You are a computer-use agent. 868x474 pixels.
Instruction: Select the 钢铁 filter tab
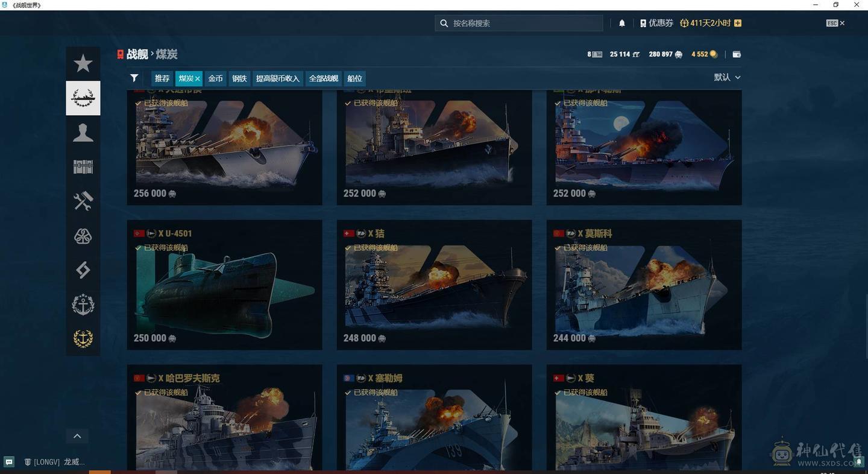click(x=240, y=78)
